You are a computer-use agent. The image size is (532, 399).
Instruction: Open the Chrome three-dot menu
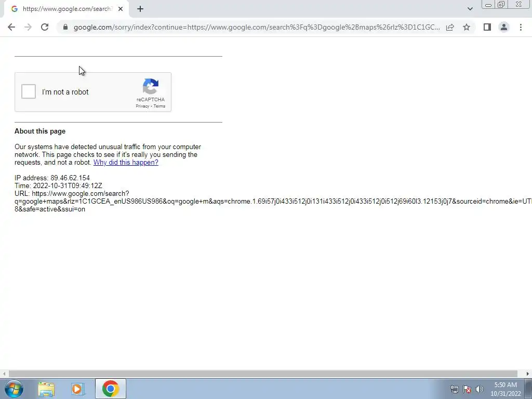521,27
